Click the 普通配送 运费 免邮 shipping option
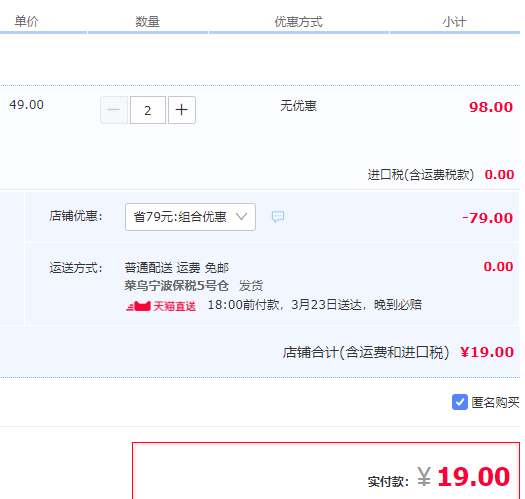The height and width of the screenshot is (499, 525). pos(176,268)
